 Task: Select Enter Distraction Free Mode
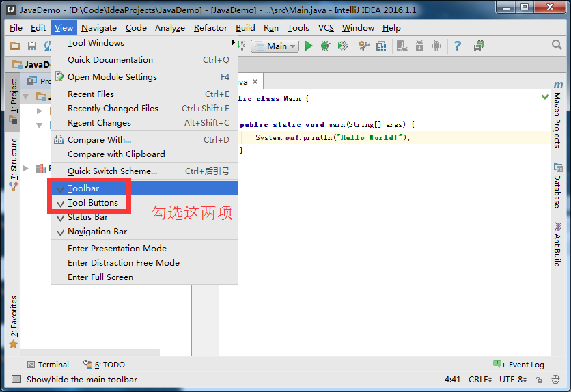point(144,263)
